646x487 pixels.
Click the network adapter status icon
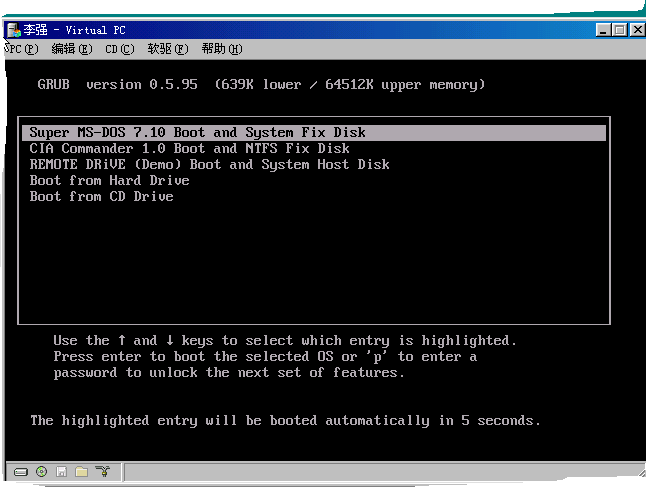pyautogui.click(x=103, y=471)
